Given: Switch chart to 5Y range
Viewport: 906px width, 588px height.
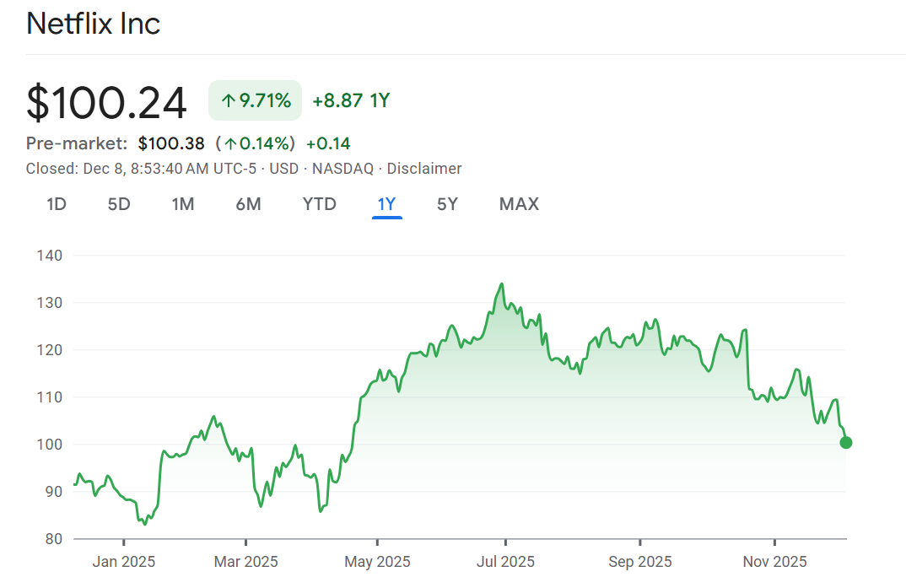Looking at the screenshot, I should [447, 204].
